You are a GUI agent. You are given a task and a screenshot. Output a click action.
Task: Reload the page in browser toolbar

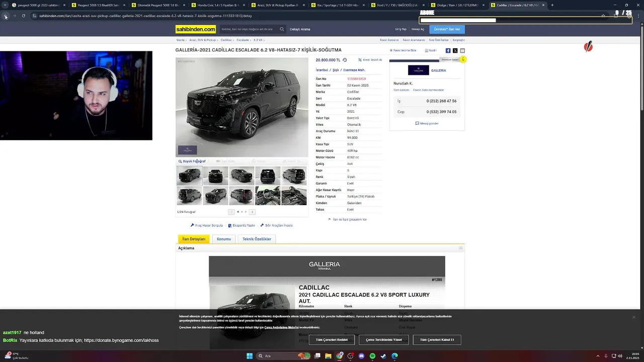(23, 16)
